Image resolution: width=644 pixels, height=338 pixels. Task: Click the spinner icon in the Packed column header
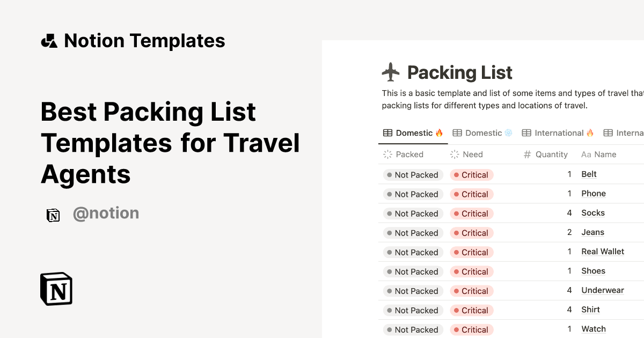coord(386,155)
